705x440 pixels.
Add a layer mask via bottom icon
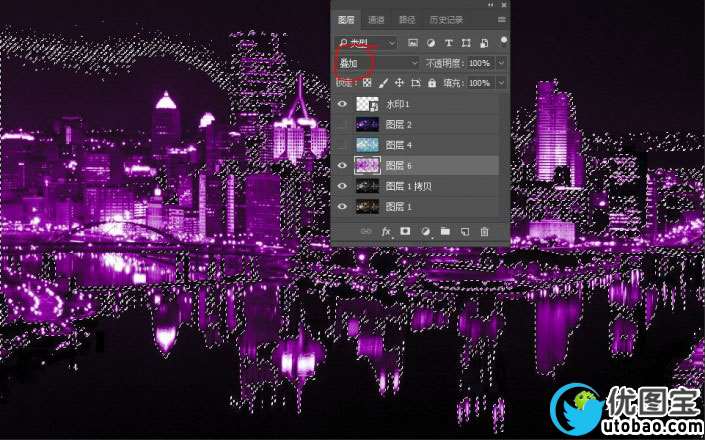pos(405,231)
